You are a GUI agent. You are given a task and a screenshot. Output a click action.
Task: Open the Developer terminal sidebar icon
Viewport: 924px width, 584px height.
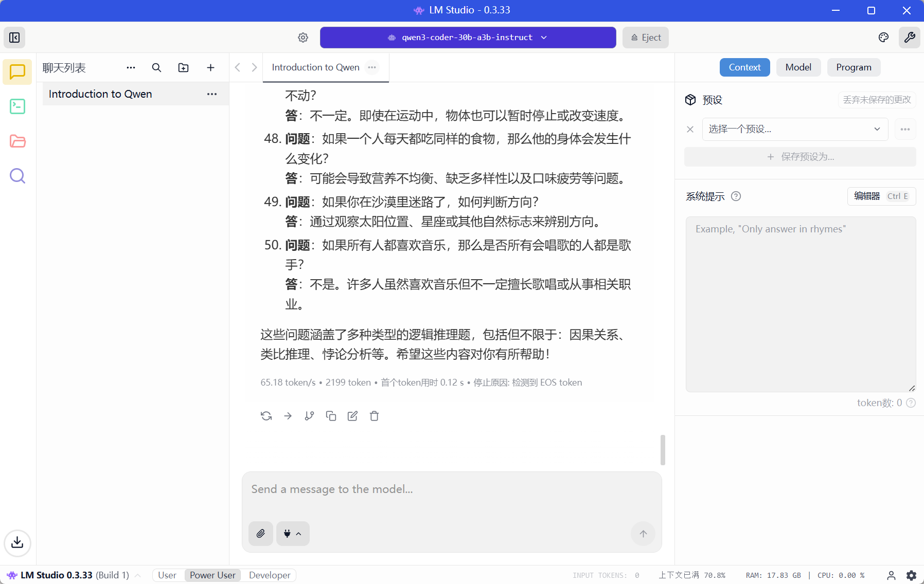[x=17, y=106]
